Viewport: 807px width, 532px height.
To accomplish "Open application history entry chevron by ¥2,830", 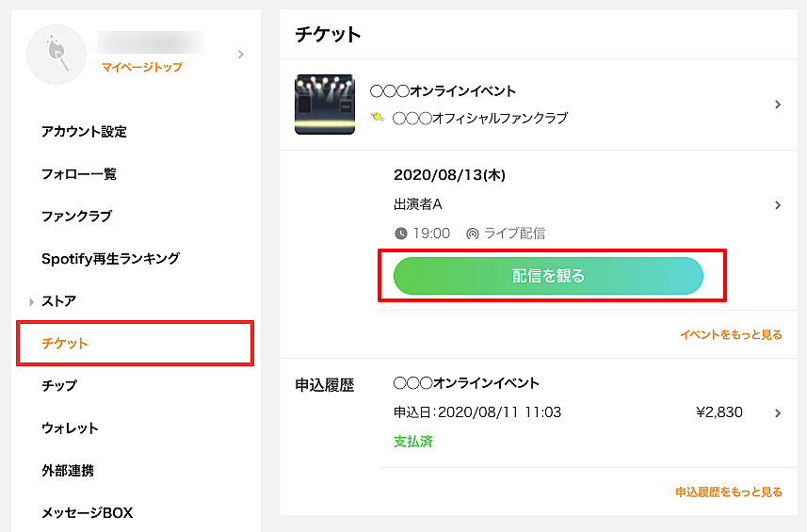I will point(778,413).
